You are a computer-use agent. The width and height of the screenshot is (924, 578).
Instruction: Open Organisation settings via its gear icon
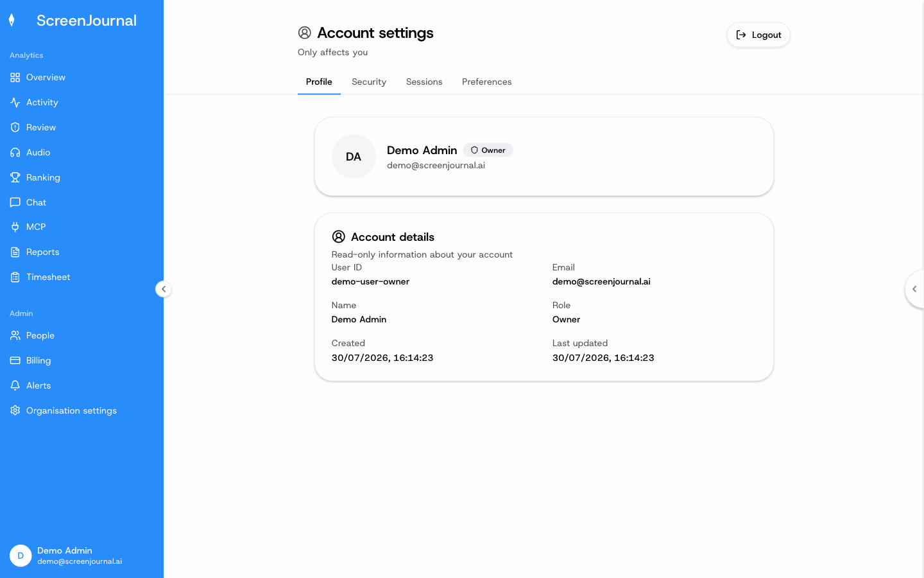pos(15,411)
